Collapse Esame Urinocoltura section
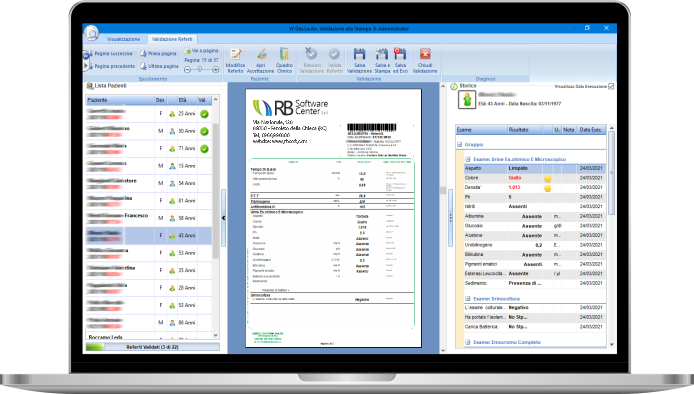694x394 pixels. (467, 299)
